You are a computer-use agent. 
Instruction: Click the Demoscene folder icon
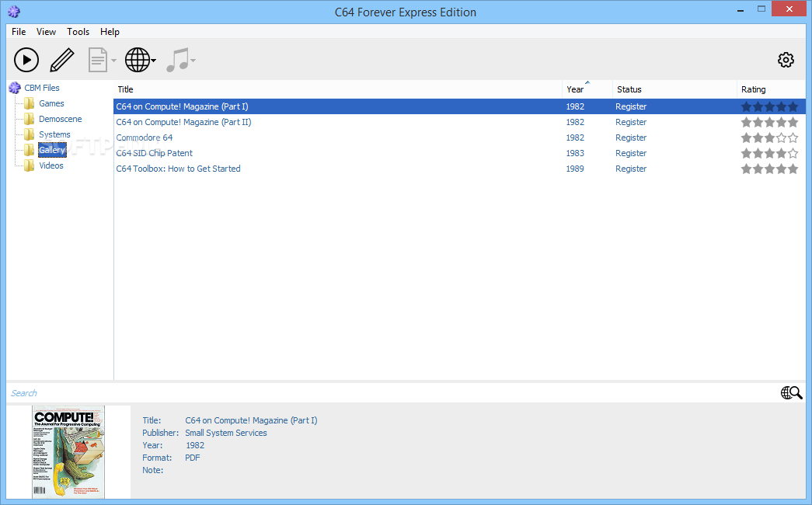30,119
